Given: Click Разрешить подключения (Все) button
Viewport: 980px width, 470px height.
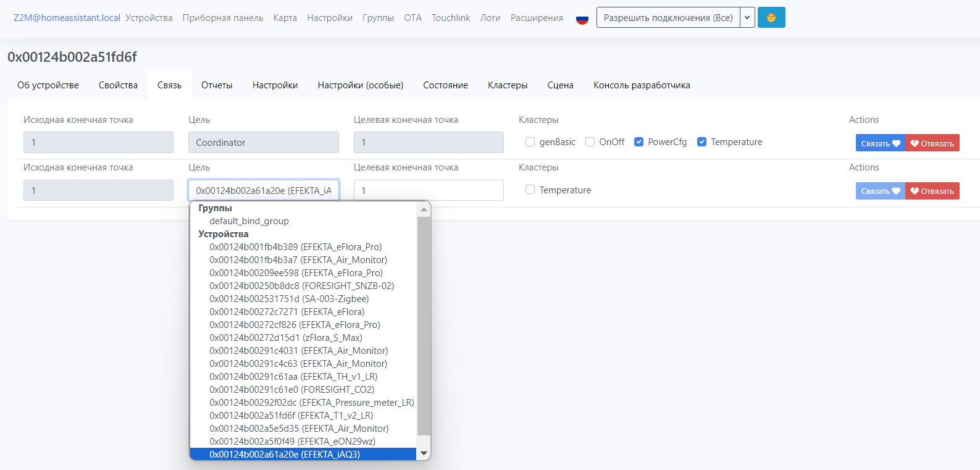Looking at the screenshot, I should [668, 18].
